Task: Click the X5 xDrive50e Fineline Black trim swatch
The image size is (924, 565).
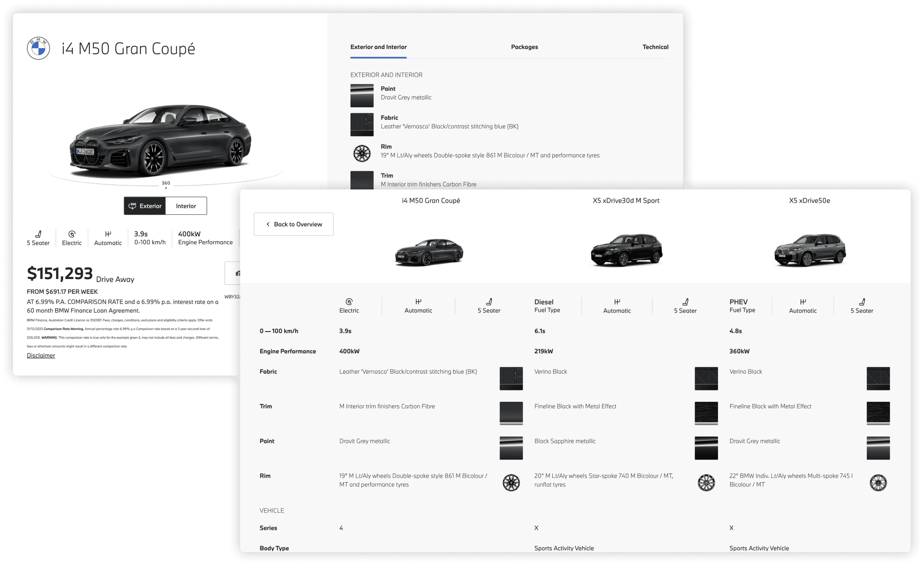Action: (x=878, y=413)
